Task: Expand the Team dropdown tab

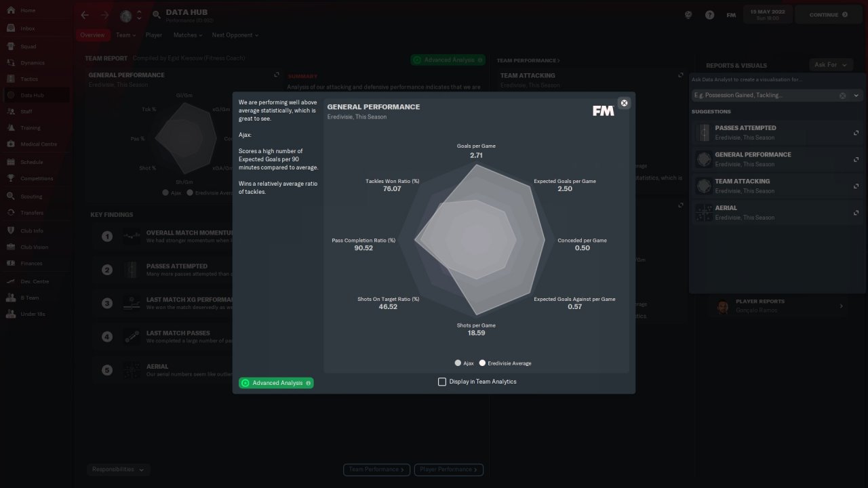Action: (125, 35)
